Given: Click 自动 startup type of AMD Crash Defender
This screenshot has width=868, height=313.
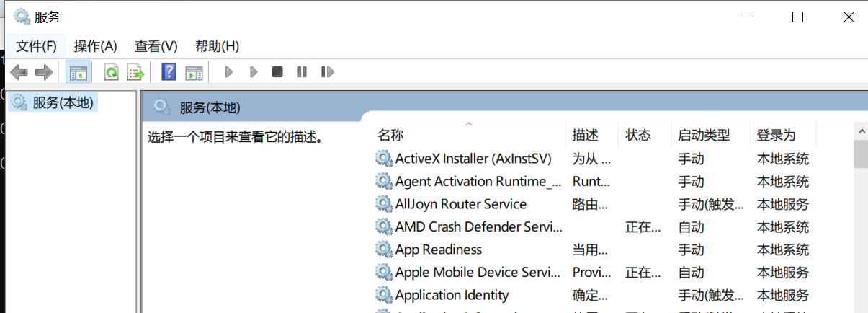Looking at the screenshot, I should point(691,227).
